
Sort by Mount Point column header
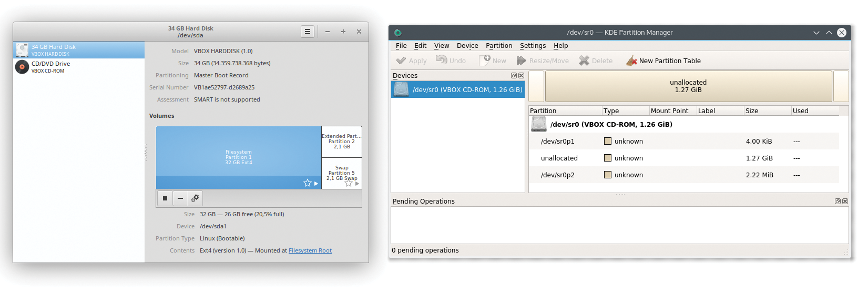(x=673, y=110)
